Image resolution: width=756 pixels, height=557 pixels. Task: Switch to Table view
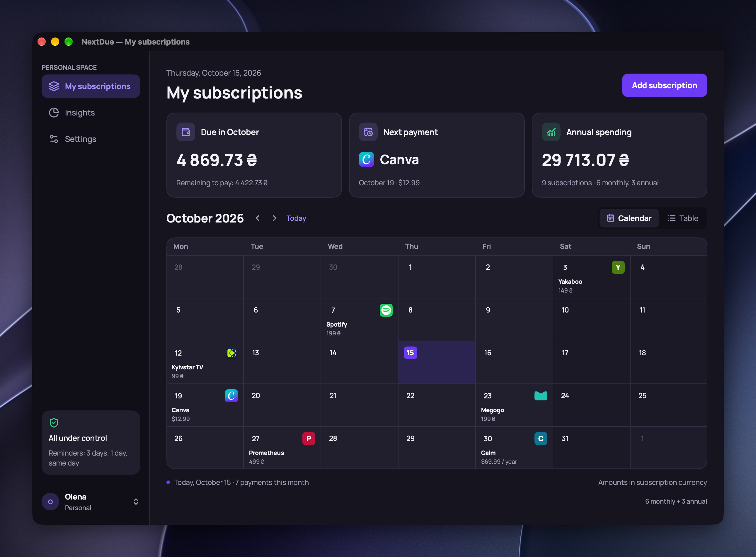pos(683,218)
